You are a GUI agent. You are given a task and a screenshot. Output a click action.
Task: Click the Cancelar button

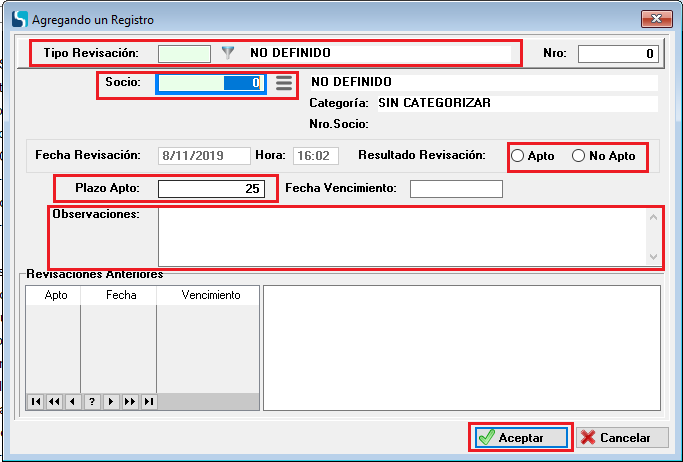pos(622,437)
